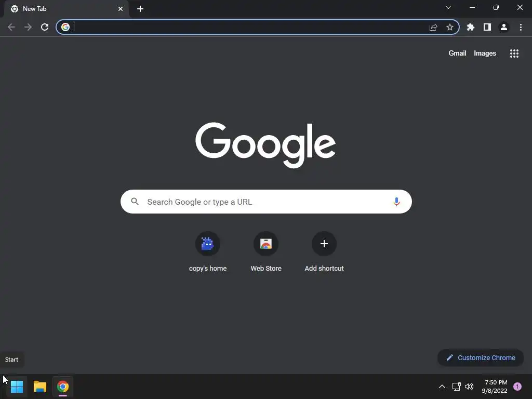Click the Chrome icon in the taskbar

[63, 387]
